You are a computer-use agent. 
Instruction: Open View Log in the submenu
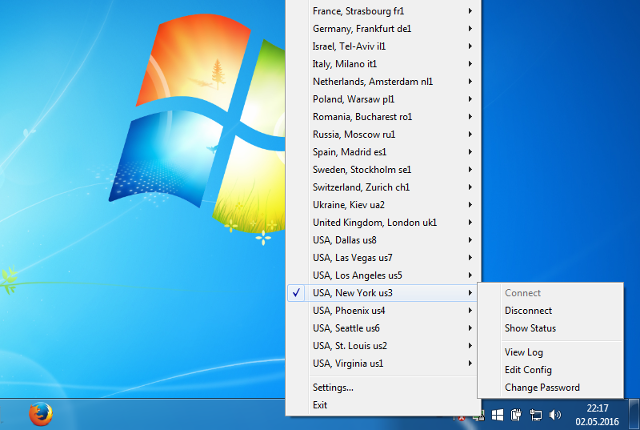550,352
